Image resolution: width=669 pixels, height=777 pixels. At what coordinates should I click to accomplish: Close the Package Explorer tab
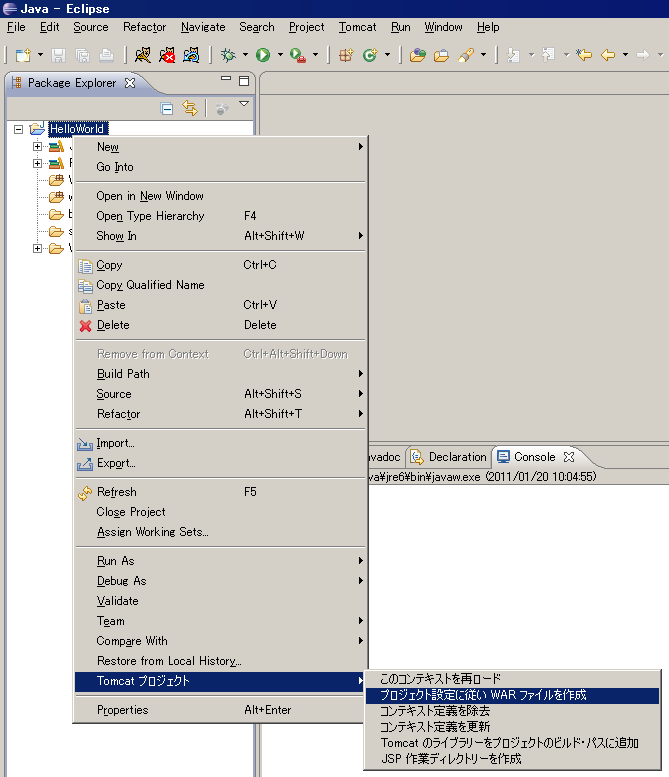130,83
